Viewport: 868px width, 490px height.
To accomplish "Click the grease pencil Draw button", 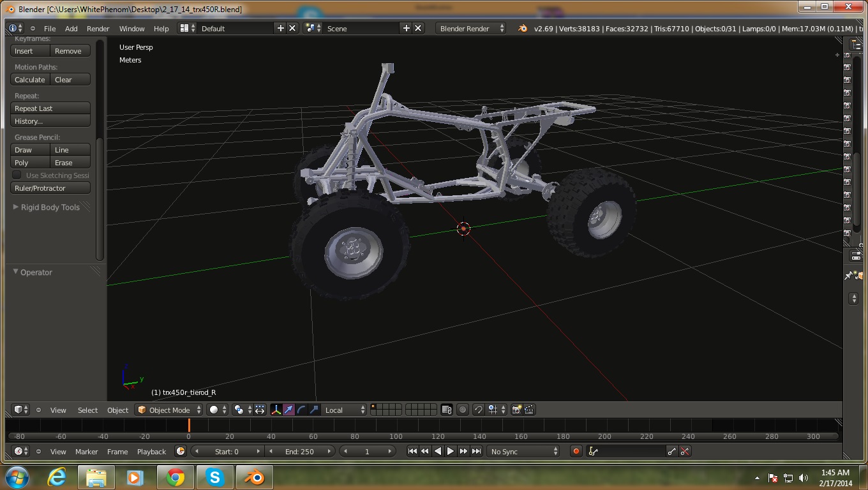I will point(31,149).
